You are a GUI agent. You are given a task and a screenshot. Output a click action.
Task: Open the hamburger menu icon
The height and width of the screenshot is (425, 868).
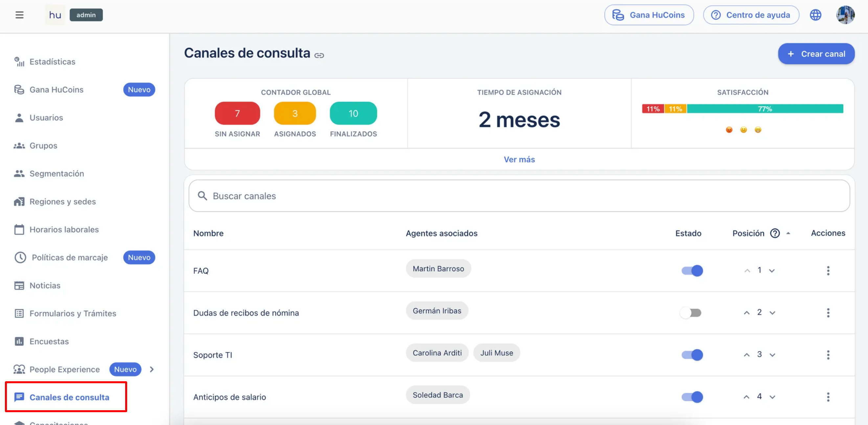pyautogui.click(x=19, y=15)
